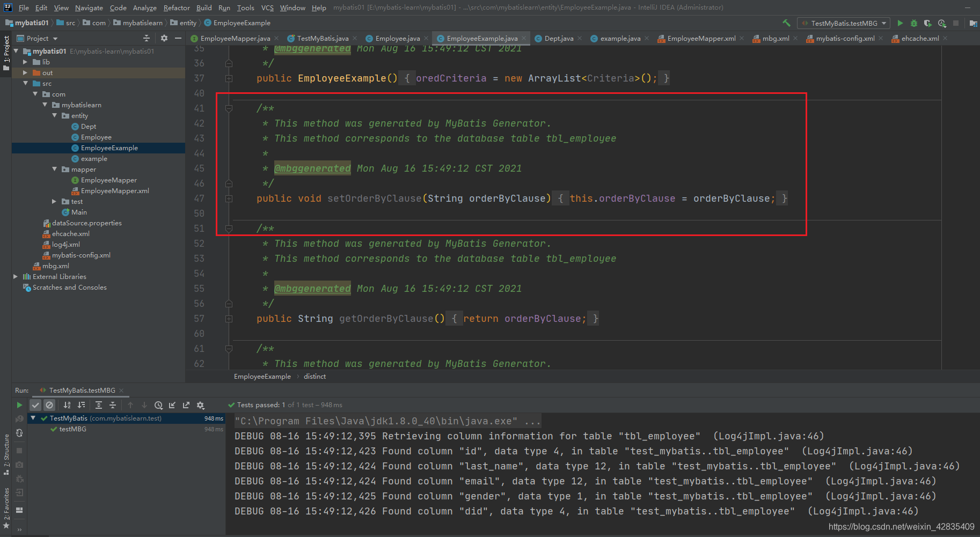Click distinct breadcrumb at editor bottom
Viewport: 980px width, 537px height.
pos(315,377)
